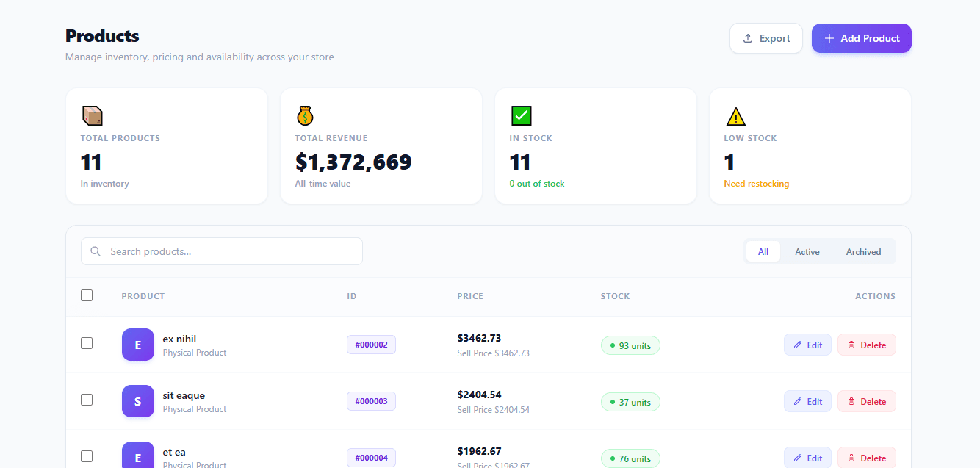Check the checkbox for the ex nihil row
980x468 pixels.
pyautogui.click(x=86, y=344)
